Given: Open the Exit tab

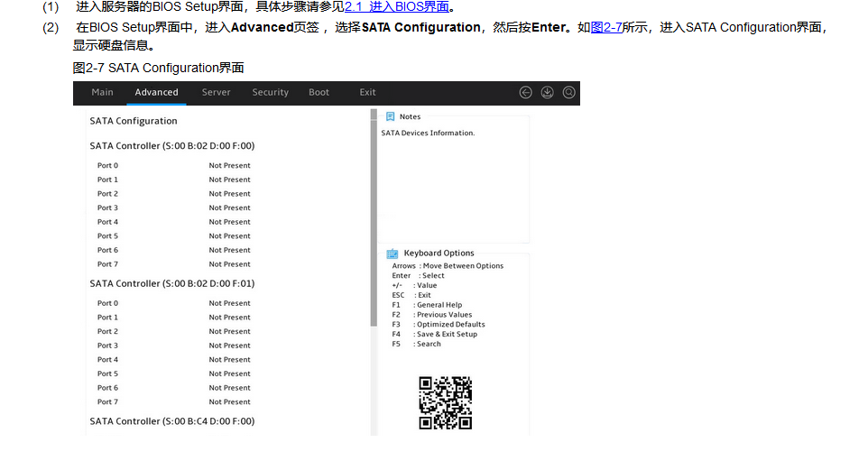Looking at the screenshot, I should click(367, 92).
